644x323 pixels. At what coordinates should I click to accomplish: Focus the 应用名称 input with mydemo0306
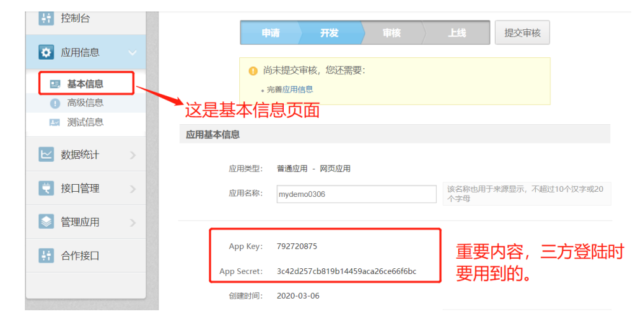[x=356, y=194]
